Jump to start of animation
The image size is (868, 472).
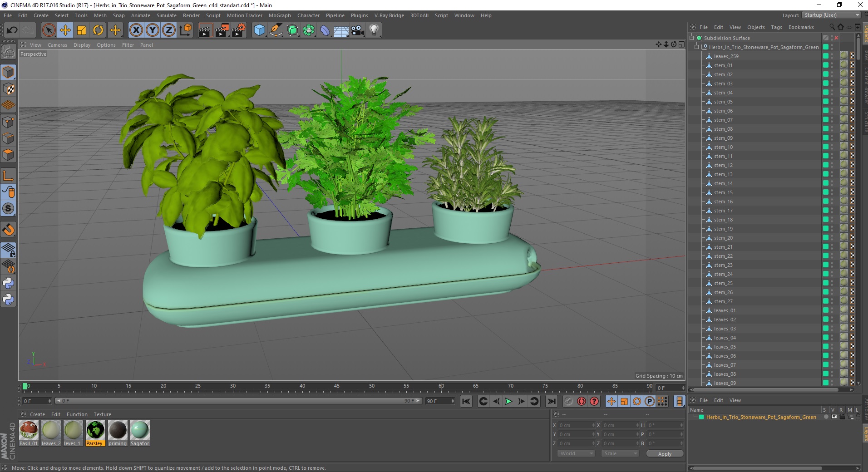[466, 401]
